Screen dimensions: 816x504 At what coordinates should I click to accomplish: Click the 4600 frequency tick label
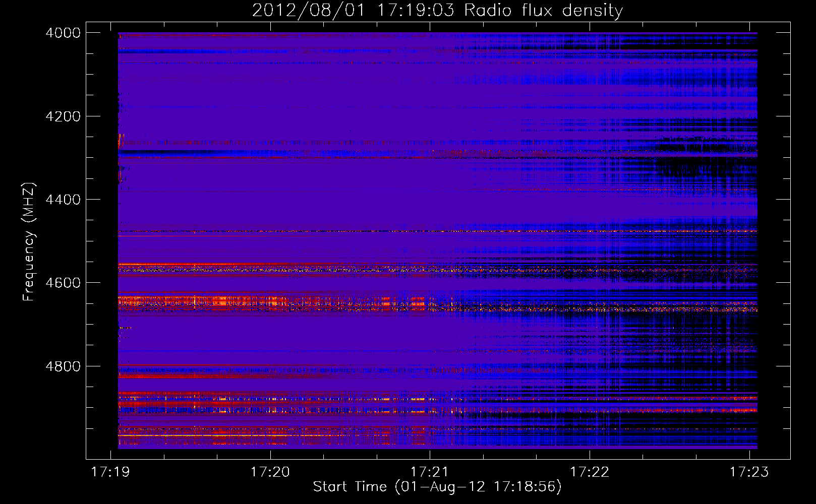point(63,283)
